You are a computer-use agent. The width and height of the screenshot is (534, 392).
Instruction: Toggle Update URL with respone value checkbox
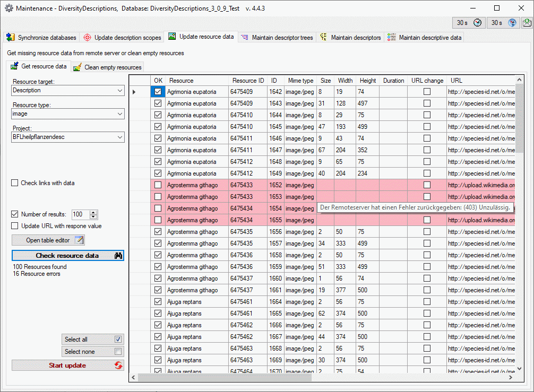click(x=15, y=226)
